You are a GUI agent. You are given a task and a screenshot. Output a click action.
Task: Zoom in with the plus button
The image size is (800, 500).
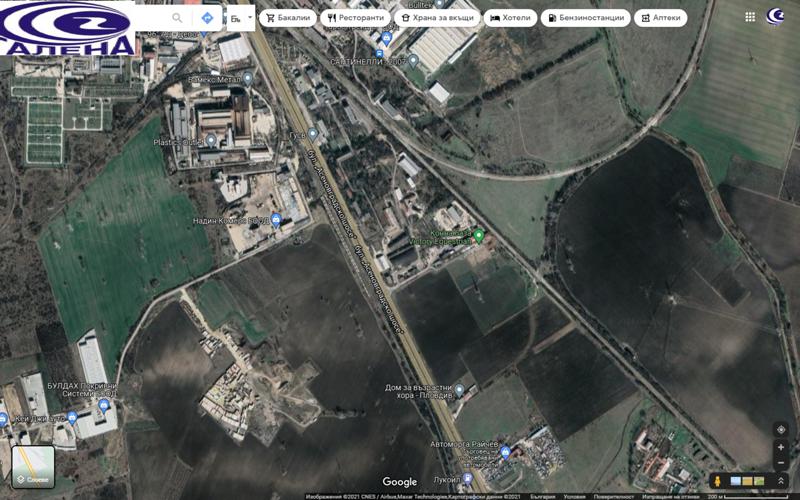(x=781, y=447)
